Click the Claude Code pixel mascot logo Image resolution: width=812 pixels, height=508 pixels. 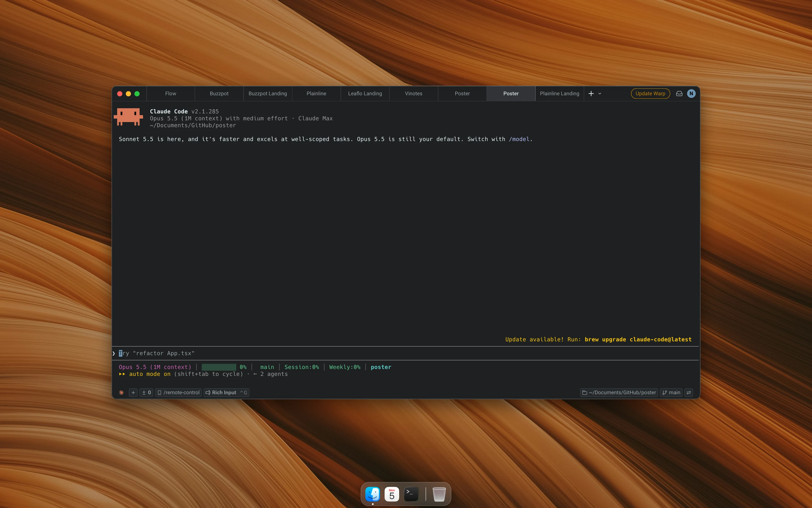click(x=129, y=117)
